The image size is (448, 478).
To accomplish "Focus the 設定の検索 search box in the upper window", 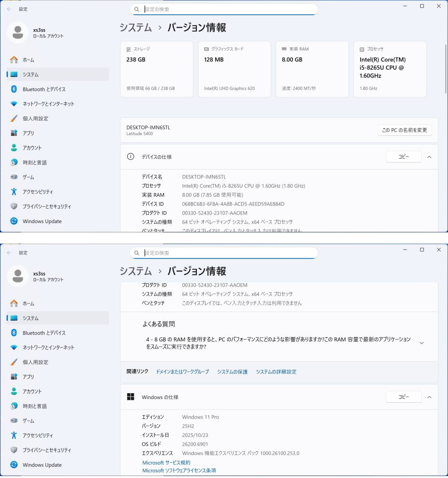I will pyautogui.click(x=227, y=9).
